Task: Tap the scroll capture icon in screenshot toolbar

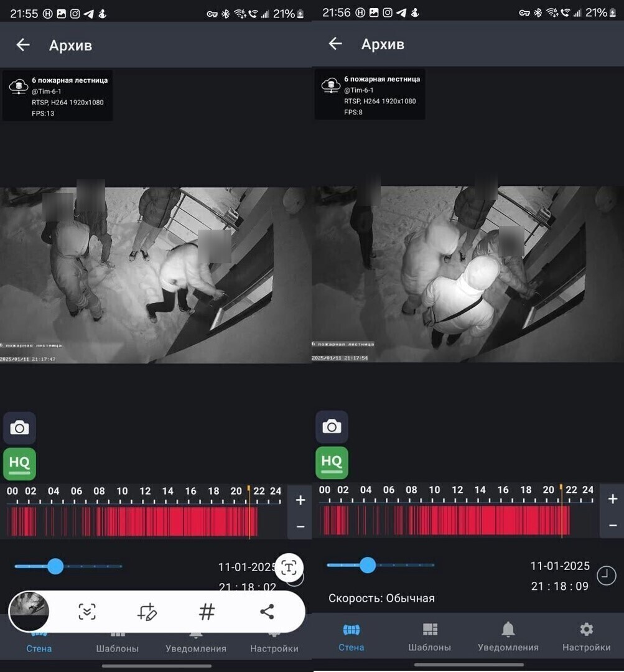Action: pyautogui.click(x=87, y=612)
